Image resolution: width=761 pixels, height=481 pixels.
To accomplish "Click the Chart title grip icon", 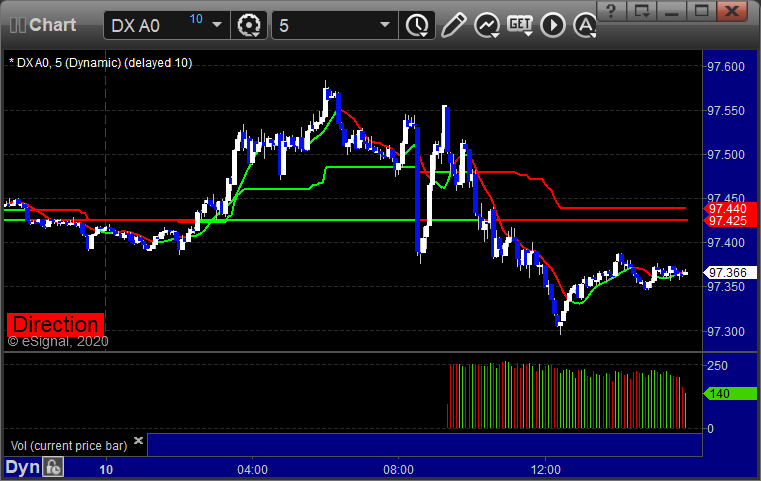I will tap(17, 25).
